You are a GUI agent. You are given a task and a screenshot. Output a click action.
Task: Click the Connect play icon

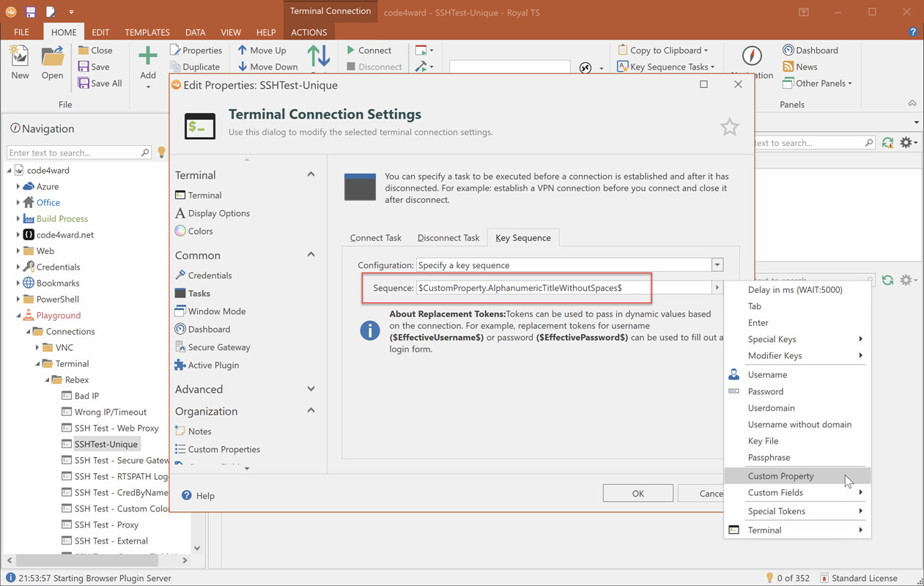coord(351,50)
